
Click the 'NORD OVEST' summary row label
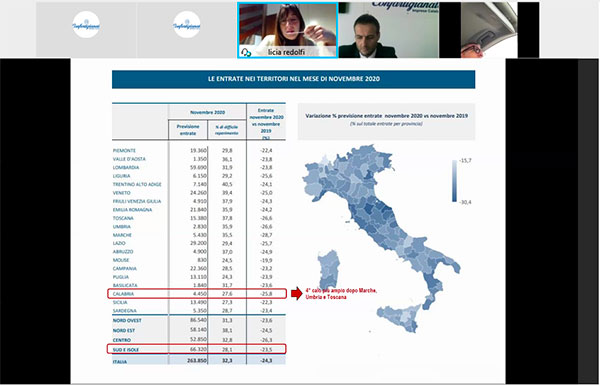tap(127, 320)
